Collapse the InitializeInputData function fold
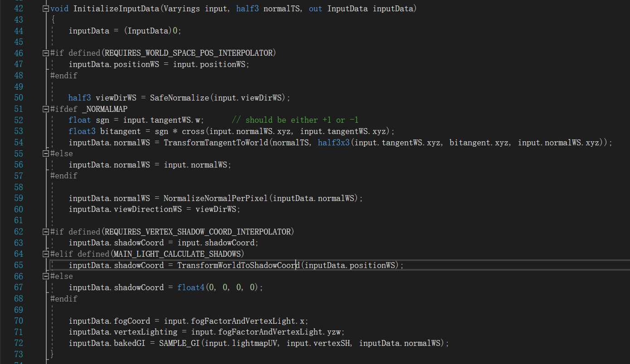The width and height of the screenshot is (630, 364). coord(45,9)
